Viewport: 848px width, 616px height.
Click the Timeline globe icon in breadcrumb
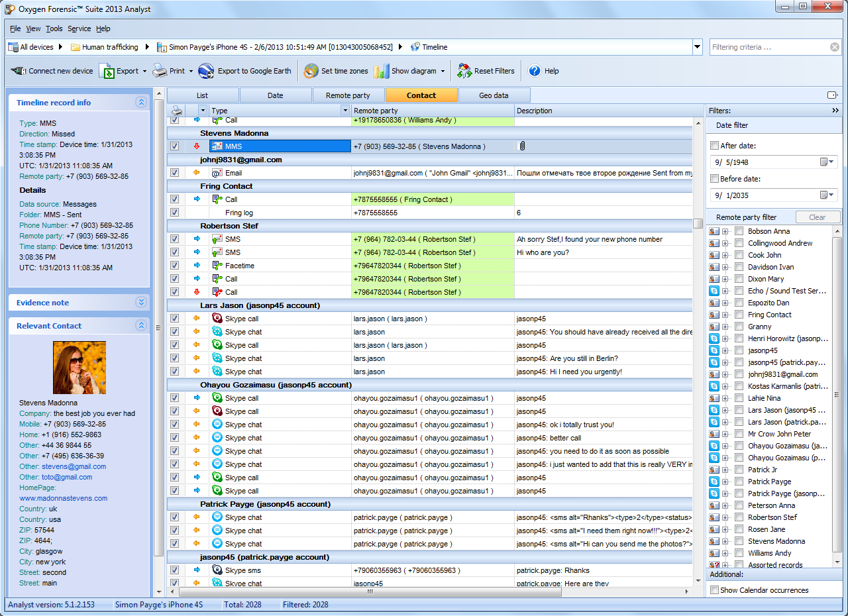[x=415, y=47]
